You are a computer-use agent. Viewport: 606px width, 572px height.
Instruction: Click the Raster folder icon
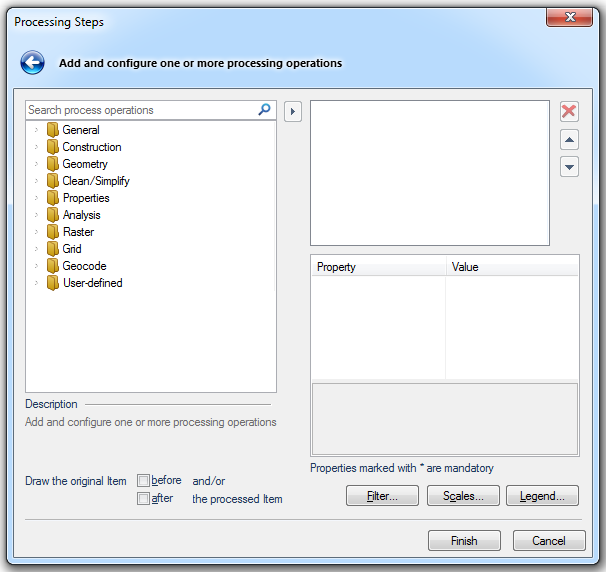pyautogui.click(x=53, y=232)
